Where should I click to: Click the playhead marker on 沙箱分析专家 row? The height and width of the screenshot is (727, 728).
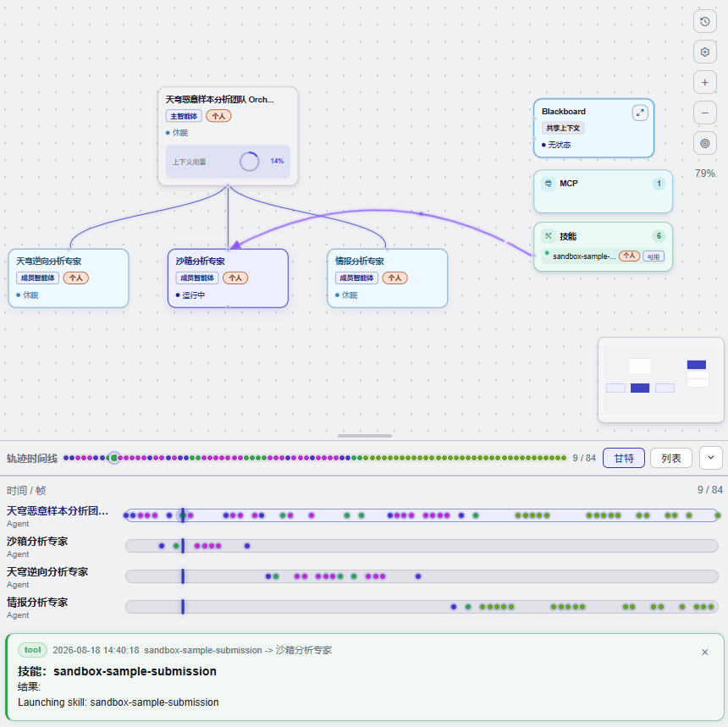pos(183,546)
